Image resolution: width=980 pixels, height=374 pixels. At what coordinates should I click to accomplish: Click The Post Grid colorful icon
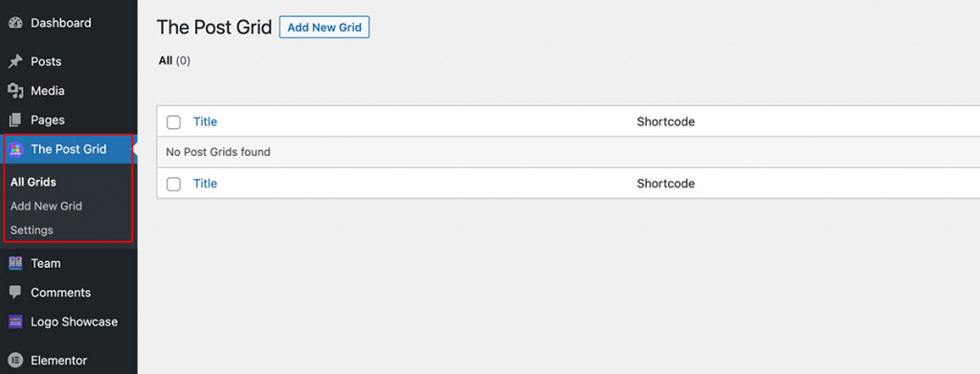[x=15, y=149]
